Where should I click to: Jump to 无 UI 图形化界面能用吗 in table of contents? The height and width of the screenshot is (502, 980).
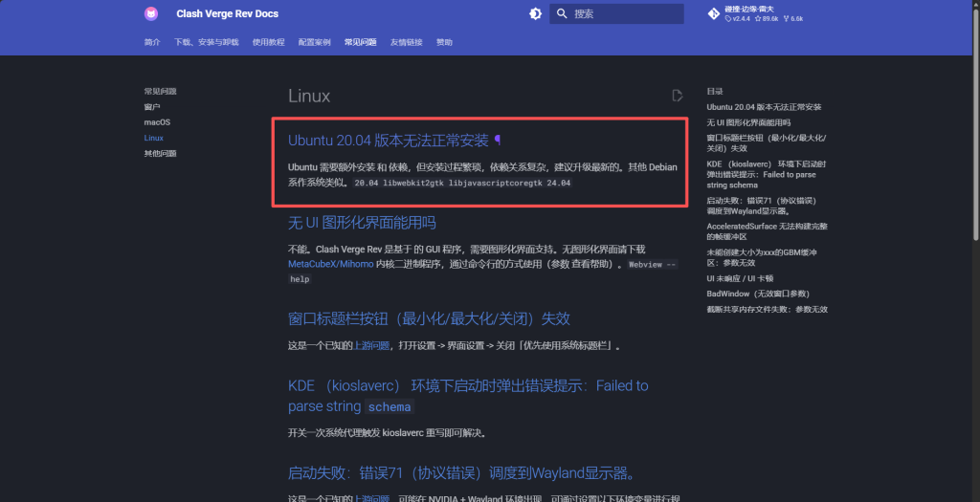coord(747,122)
